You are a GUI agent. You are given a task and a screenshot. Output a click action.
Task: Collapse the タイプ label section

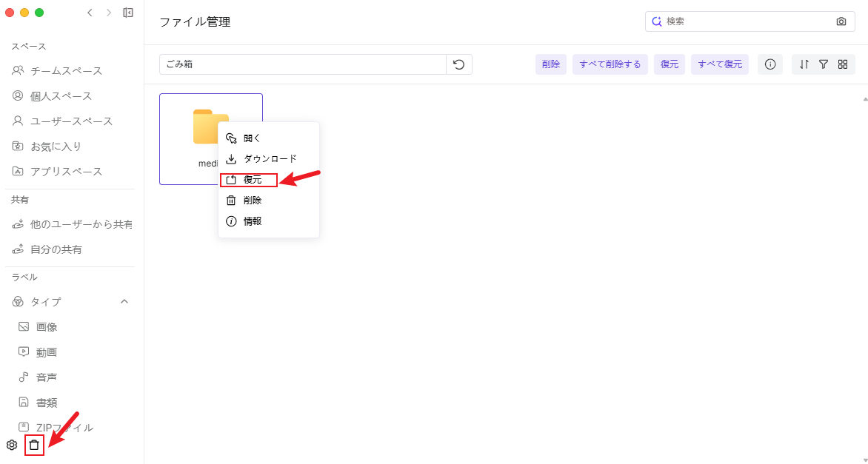tap(124, 301)
